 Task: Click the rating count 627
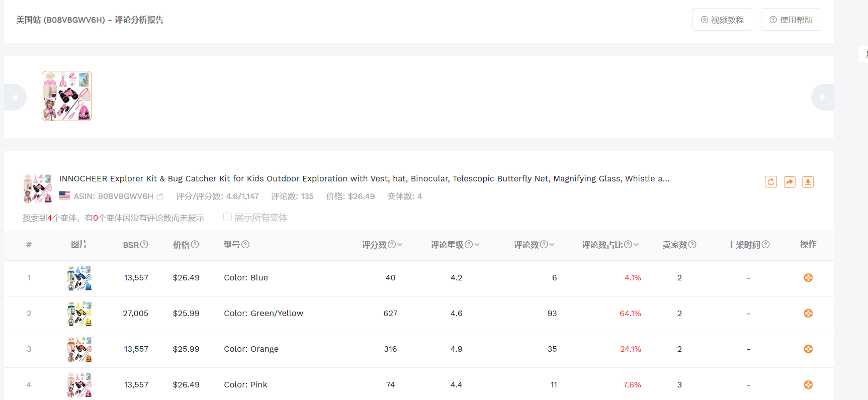[x=390, y=314]
